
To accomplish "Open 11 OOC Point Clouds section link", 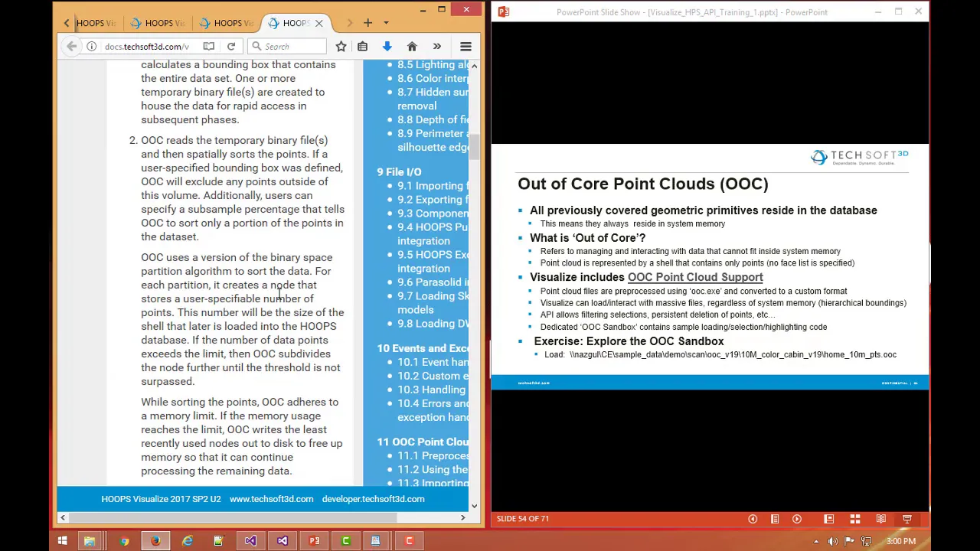I will click(x=423, y=442).
